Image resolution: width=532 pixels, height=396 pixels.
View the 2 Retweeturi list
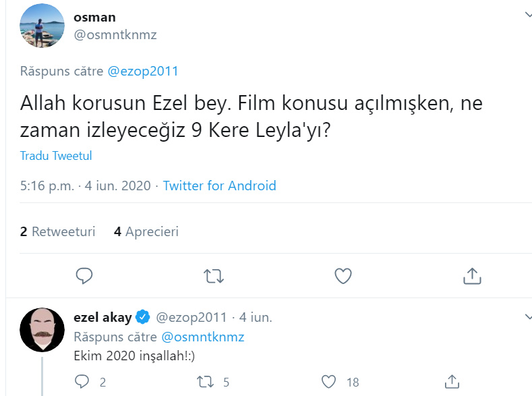tap(58, 231)
